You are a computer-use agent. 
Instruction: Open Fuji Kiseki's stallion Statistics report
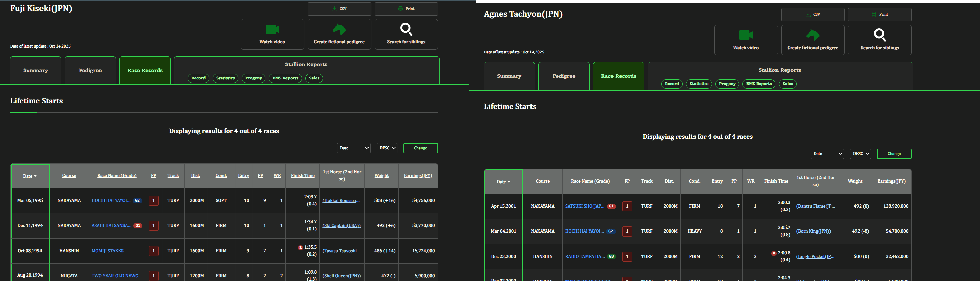(x=226, y=78)
